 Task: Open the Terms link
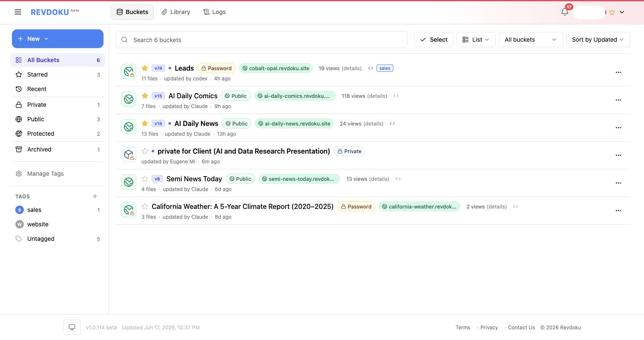coord(463,328)
